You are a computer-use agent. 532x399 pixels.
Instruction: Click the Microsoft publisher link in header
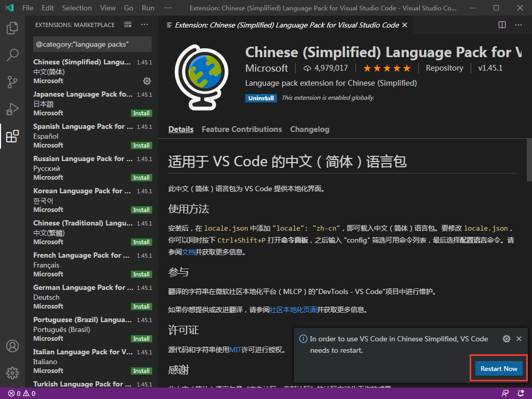[267, 68]
